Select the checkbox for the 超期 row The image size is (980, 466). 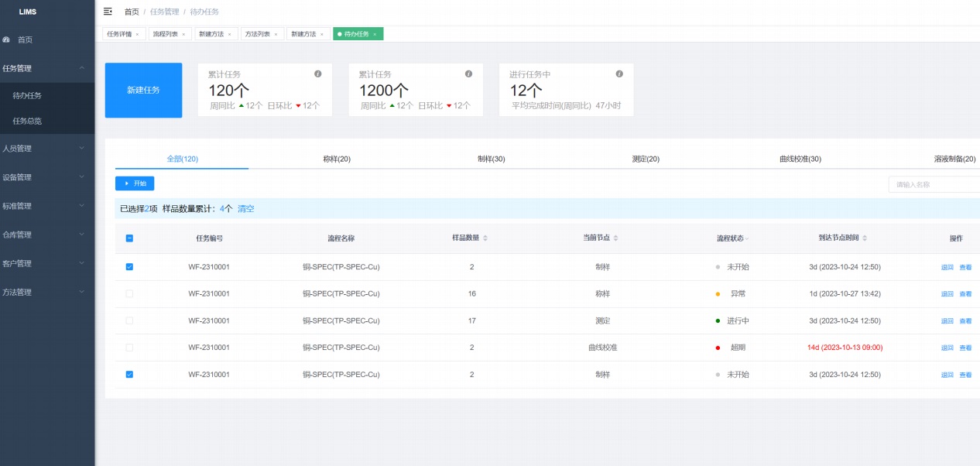coord(129,348)
